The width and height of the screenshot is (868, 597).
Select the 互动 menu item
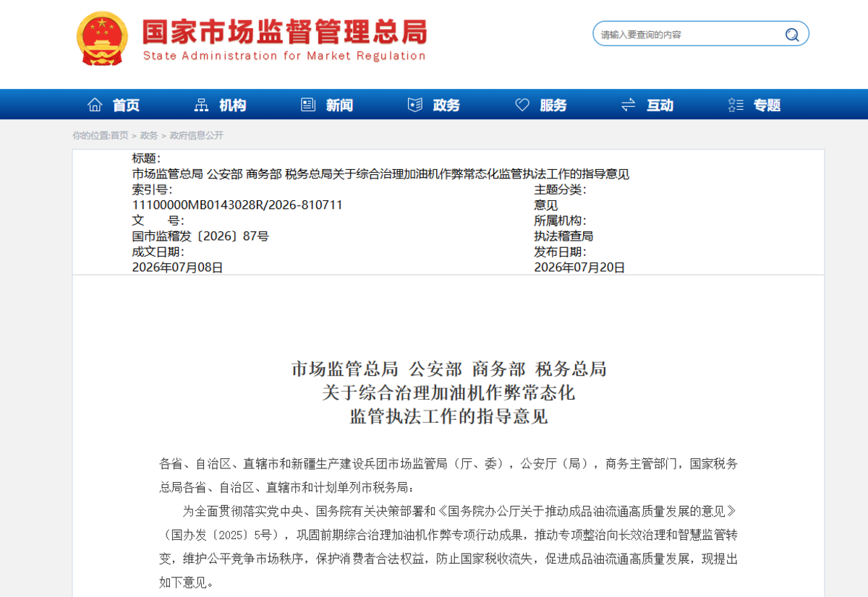pyautogui.click(x=660, y=106)
